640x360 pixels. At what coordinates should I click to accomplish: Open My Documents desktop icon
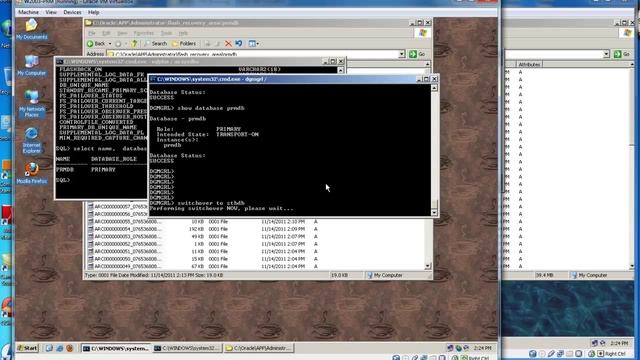click(x=31, y=29)
